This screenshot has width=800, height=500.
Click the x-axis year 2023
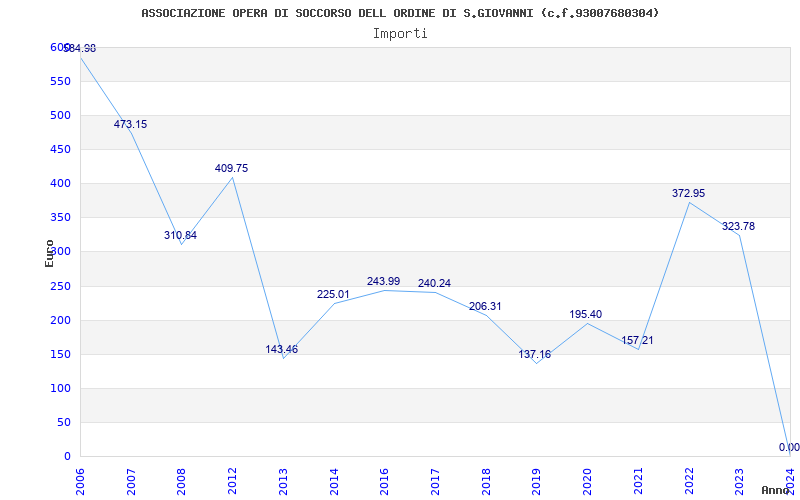point(740,482)
